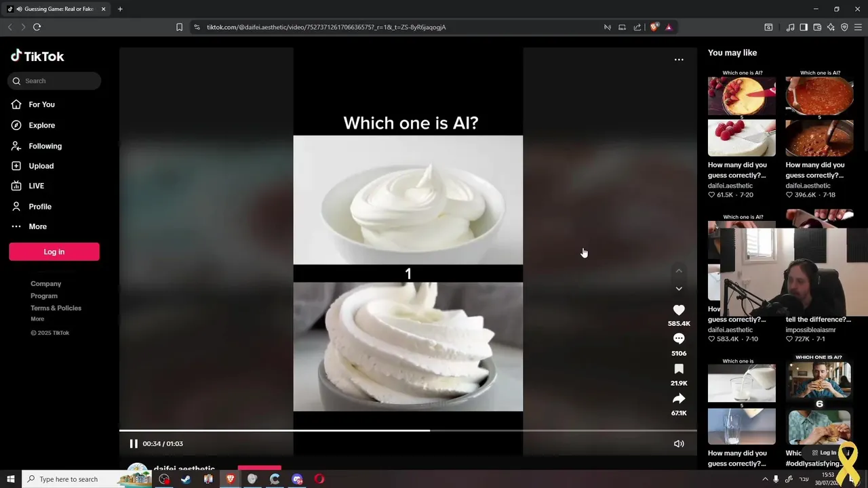Open daifei.aesthetic profile under 61.5K video
The height and width of the screenshot is (488, 868).
[x=730, y=186]
